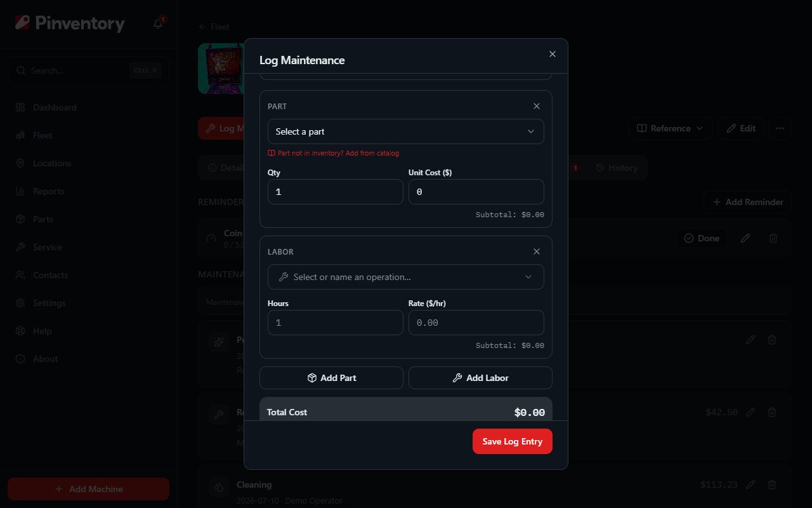Open Fleet in sidebar
The height and width of the screenshot is (508, 812).
[88, 135]
